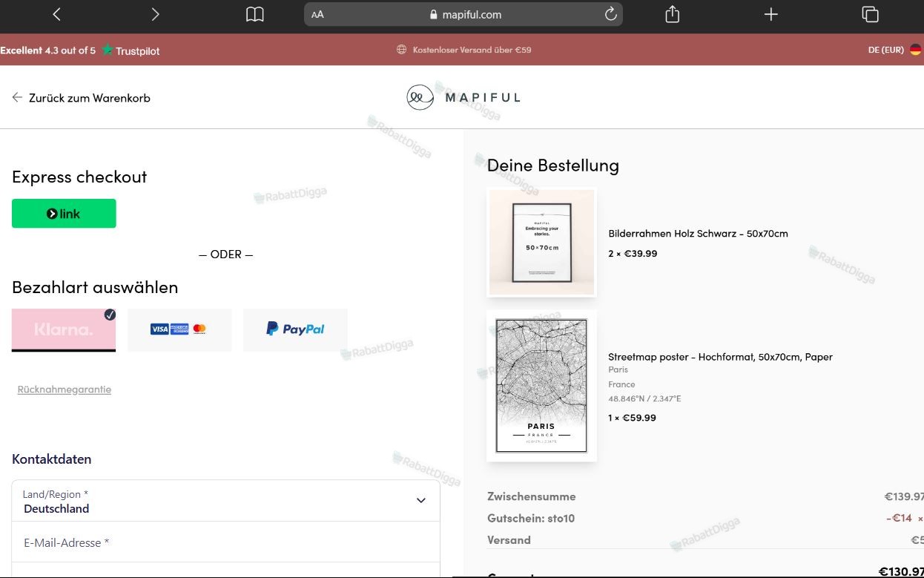Open the Safari bookmarks book icon

[254, 14]
